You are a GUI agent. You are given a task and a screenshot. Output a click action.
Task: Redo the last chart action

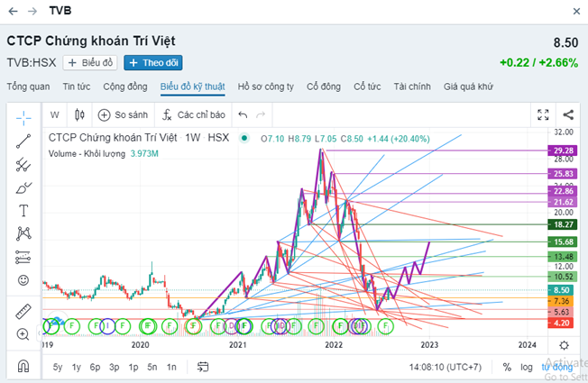tap(261, 114)
